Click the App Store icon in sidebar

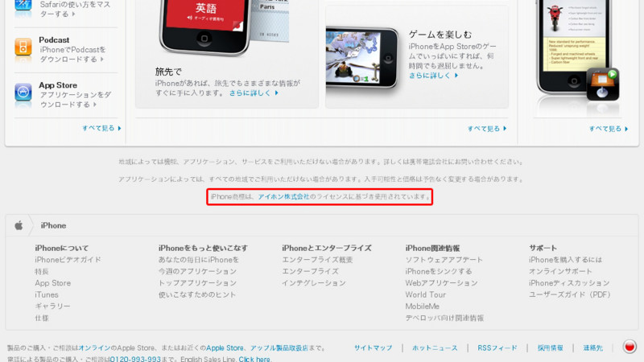23,92
